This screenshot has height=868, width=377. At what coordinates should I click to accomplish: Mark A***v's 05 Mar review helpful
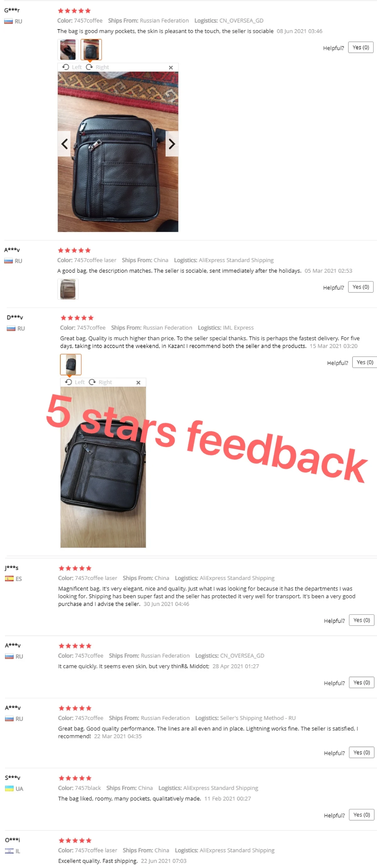pos(360,287)
